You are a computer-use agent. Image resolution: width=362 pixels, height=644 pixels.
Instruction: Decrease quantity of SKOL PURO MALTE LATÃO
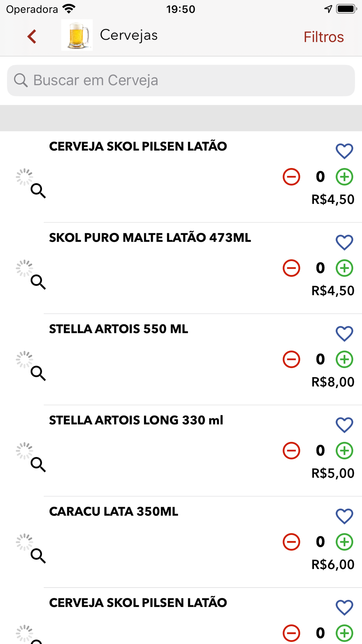291,268
